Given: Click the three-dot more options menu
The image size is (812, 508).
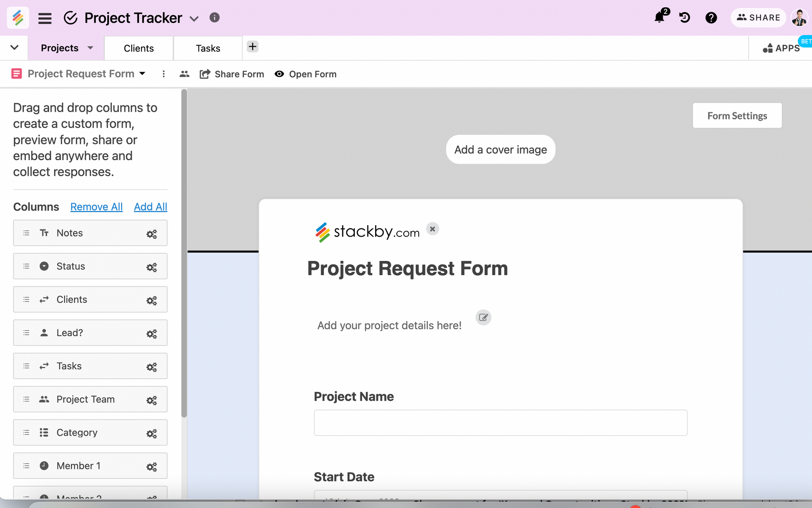Looking at the screenshot, I should (163, 74).
